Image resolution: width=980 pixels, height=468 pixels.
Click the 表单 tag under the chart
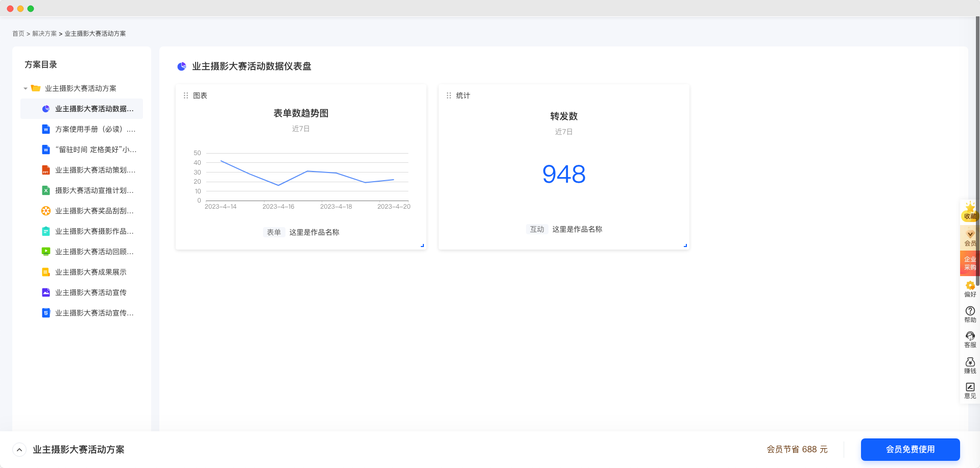point(274,232)
